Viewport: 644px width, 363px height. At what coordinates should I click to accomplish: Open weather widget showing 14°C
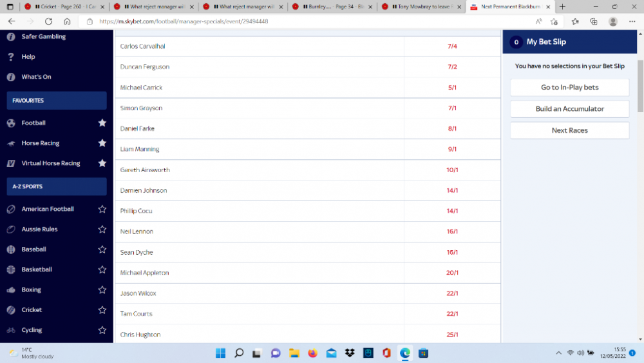point(31,353)
